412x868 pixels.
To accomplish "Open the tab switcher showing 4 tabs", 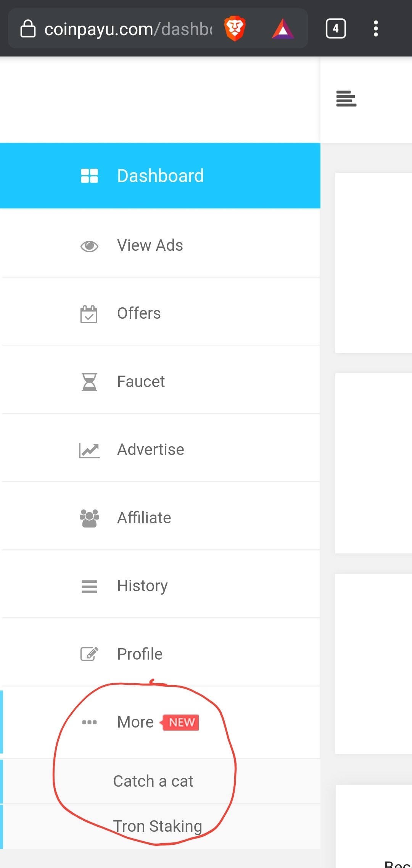I will 336,29.
